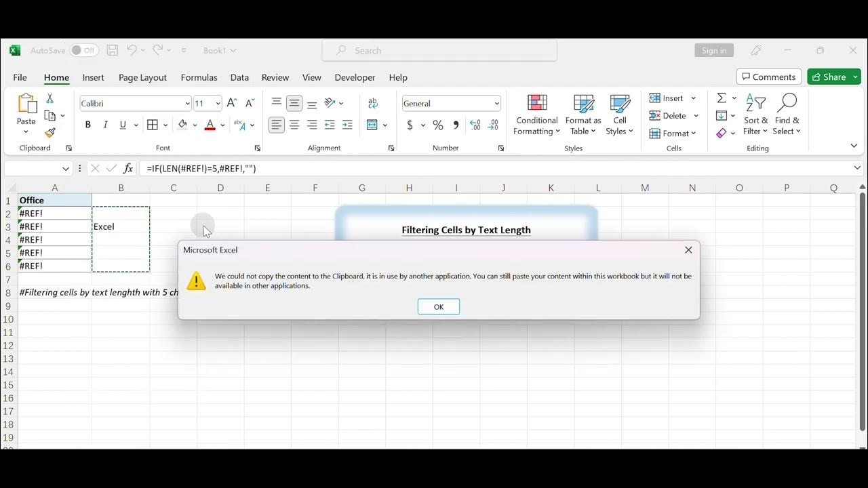Image resolution: width=868 pixels, height=488 pixels.
Task: Switch to the Data tab
Action: click(239, 77)
